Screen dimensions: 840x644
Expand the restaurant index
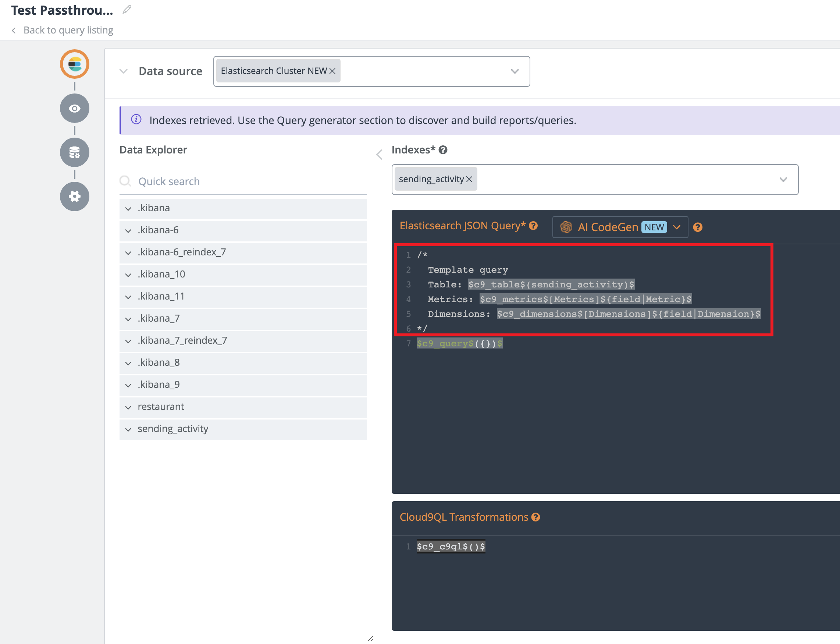(x=128, y=407)
